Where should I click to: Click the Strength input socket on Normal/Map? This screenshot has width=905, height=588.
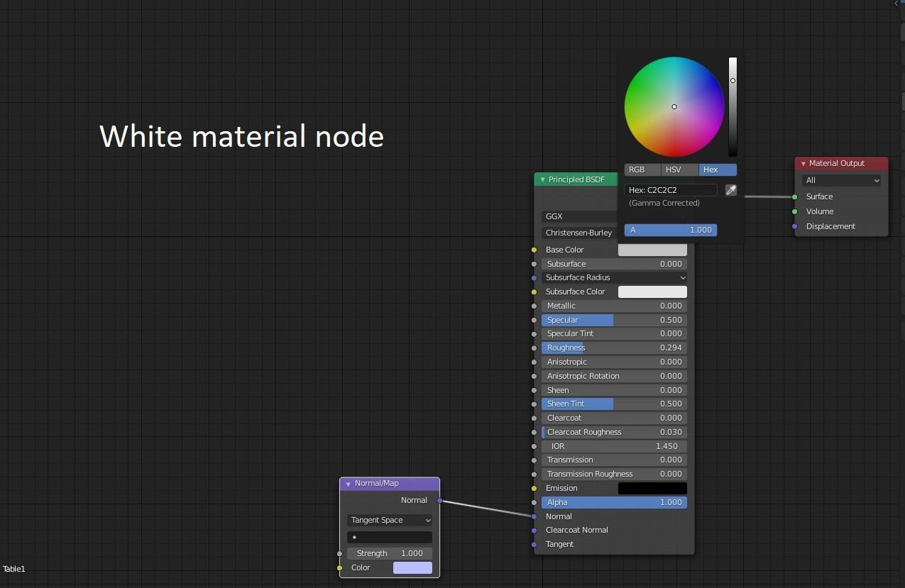click(339, 553)
